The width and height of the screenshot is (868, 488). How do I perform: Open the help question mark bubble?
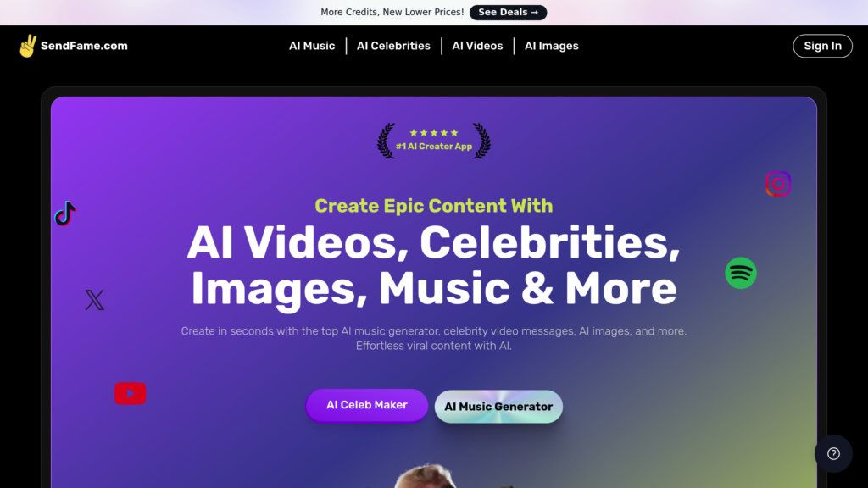[x=833, y=454]
